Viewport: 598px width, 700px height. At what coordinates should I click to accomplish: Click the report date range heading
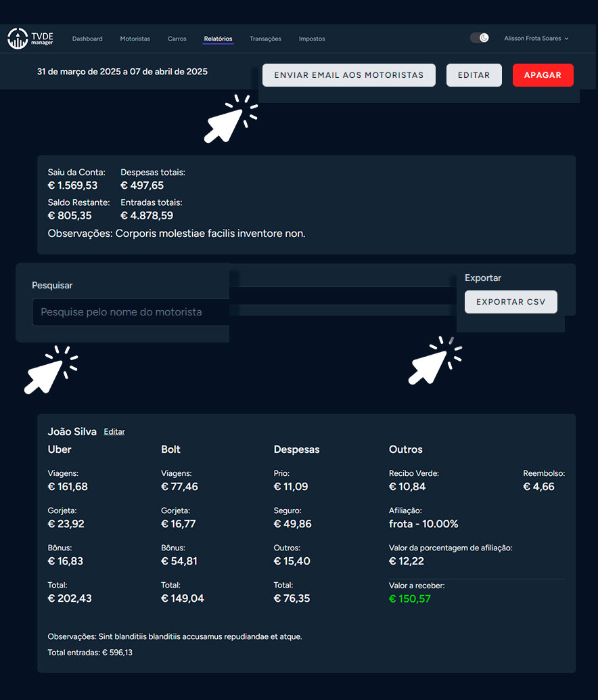tap(122, 71)
